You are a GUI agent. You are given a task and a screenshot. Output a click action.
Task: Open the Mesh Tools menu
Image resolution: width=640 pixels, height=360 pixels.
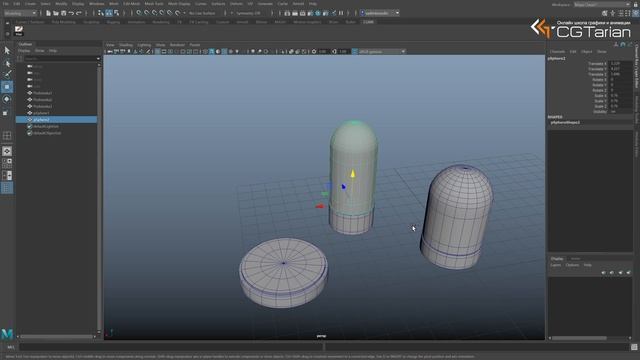click(154, 4)
